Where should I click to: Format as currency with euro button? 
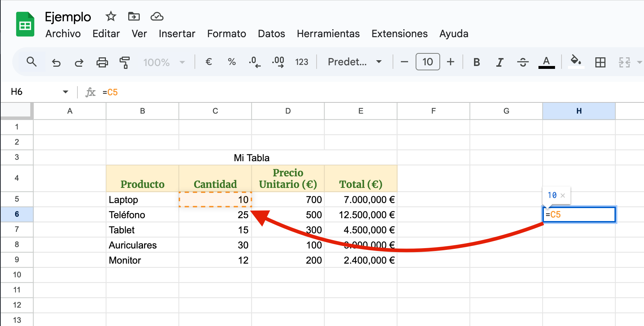pyautogui.click(x=209, y=62)
